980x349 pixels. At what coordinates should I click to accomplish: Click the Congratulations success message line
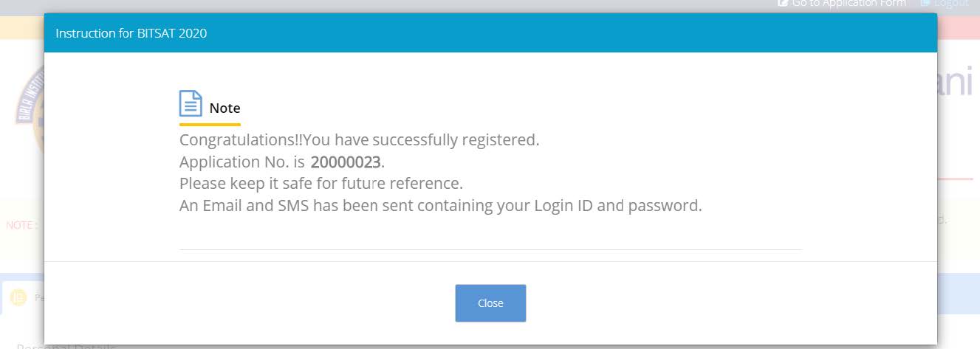point(359,139)
